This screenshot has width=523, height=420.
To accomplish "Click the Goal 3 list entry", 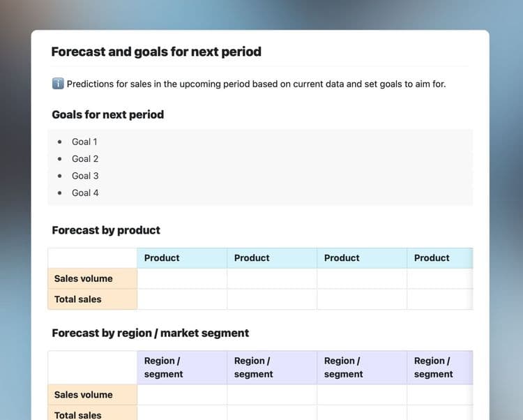I will pyautogui.click(x=85, y=176).
